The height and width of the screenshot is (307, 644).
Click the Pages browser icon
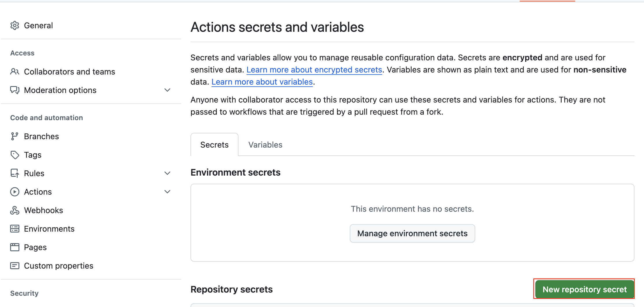point(15,247)
